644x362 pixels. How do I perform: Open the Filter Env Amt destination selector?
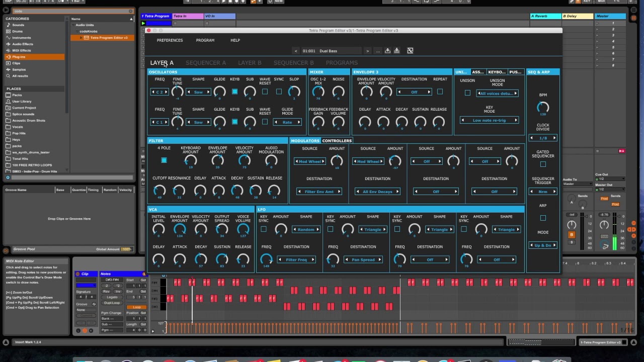click(x=319, y=192)
